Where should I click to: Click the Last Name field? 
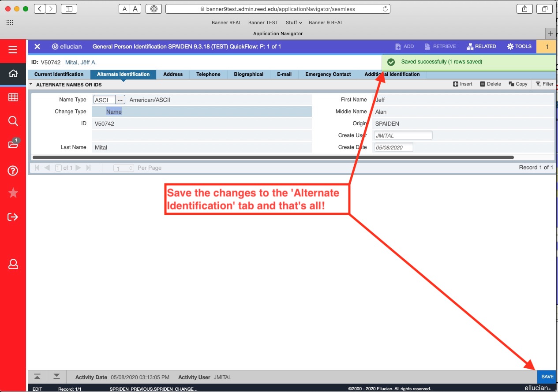(201, 147)
